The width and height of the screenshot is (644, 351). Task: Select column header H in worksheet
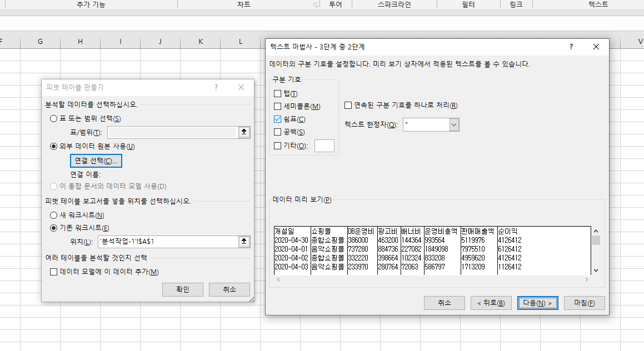[81, 42]
